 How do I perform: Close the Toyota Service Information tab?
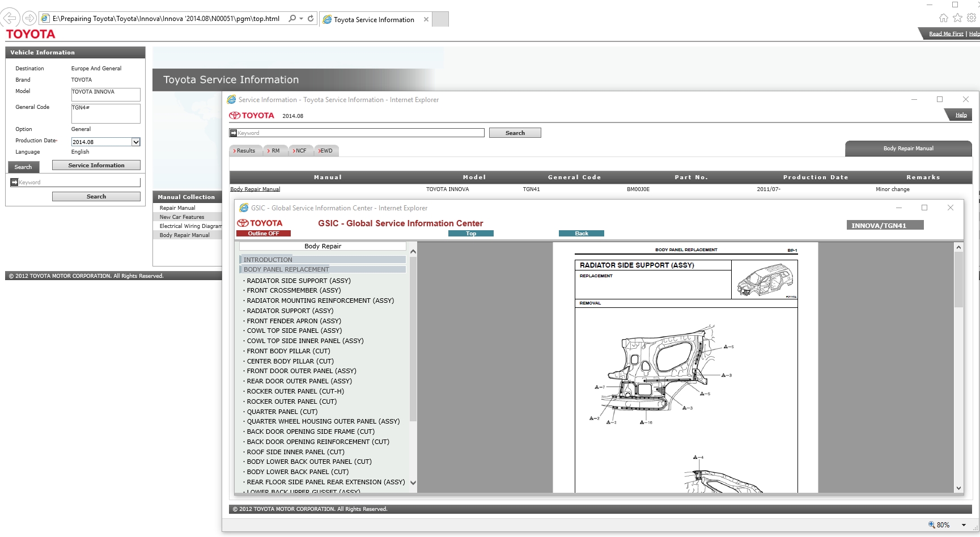[426, 19]
